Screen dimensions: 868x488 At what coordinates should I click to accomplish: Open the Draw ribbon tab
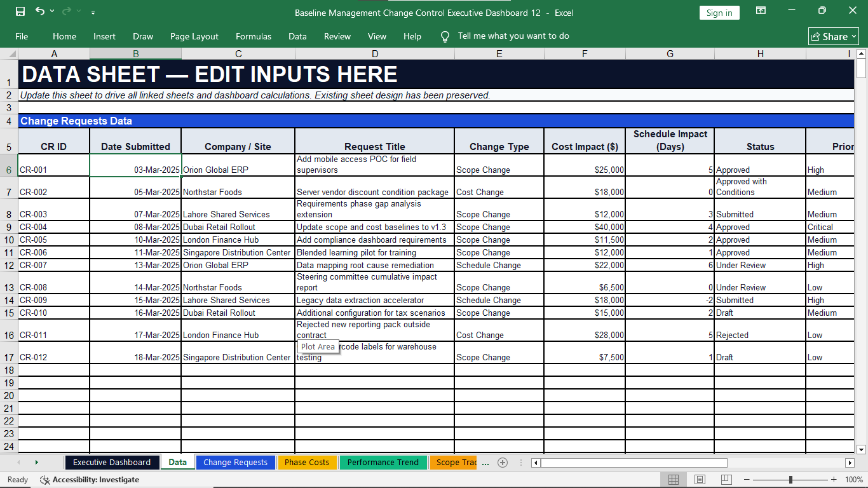click(143, 36)
